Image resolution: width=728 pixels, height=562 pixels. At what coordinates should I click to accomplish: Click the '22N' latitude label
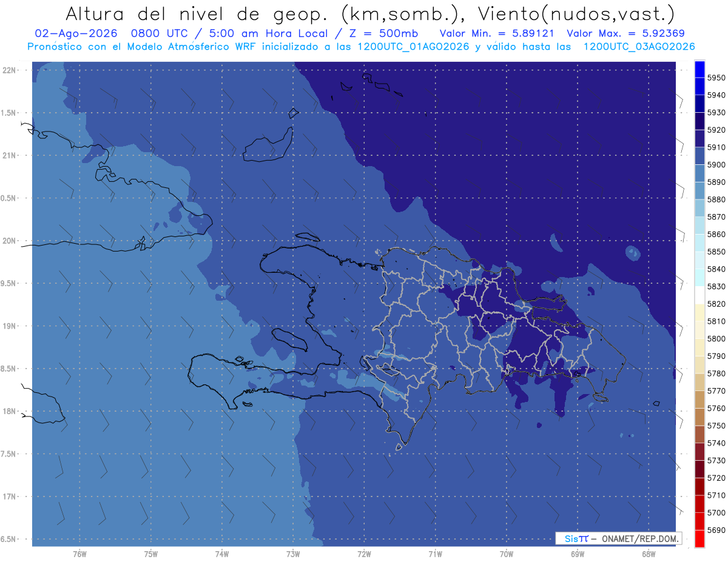[9, 70]
